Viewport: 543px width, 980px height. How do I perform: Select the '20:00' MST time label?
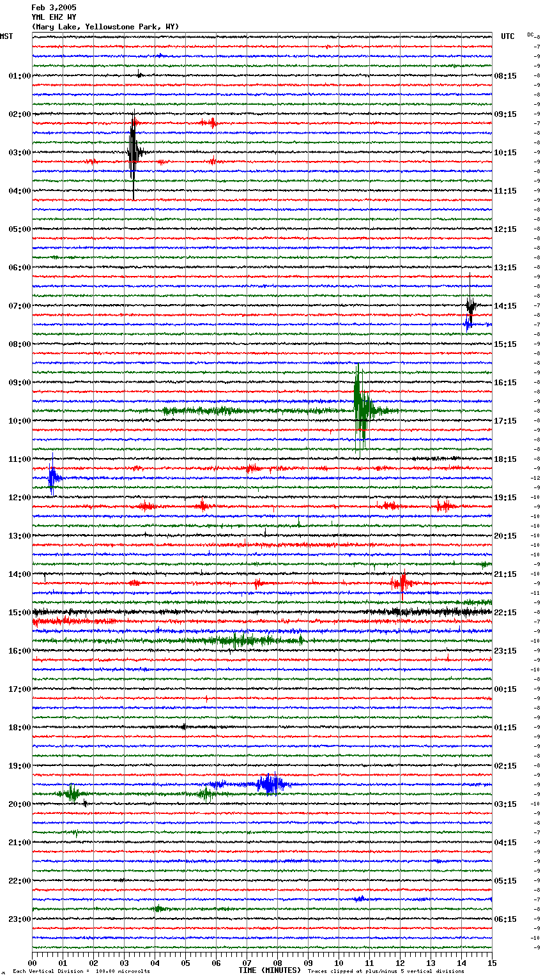point(20,804)
